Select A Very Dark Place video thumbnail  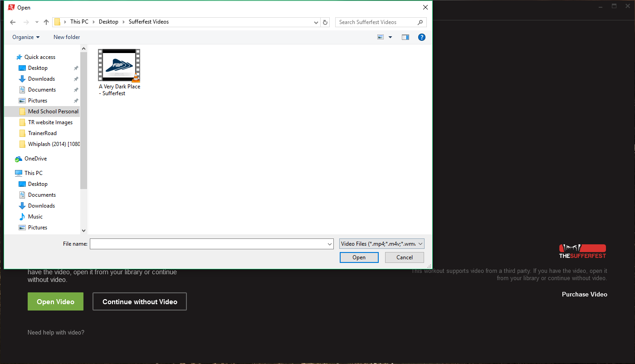point(119,66)
